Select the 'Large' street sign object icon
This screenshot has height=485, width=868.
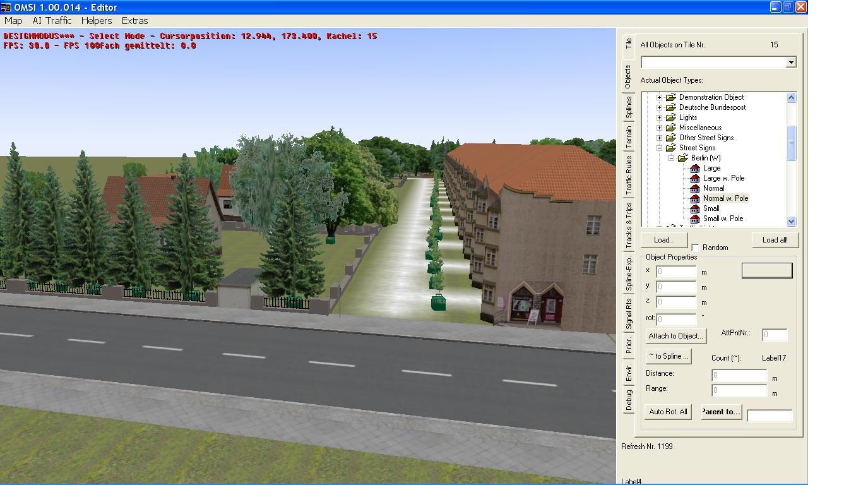coord(695,168)
